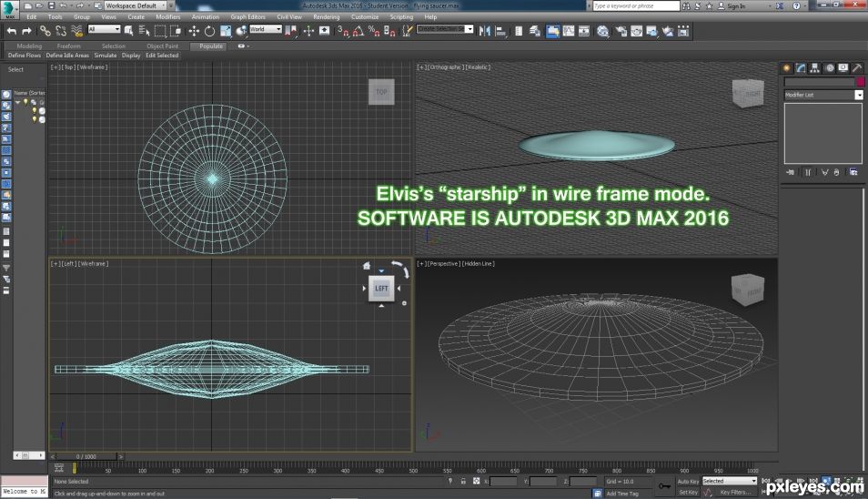Click the 3ds Max application logo button
The image size is (868, 499).
point(9,9)
